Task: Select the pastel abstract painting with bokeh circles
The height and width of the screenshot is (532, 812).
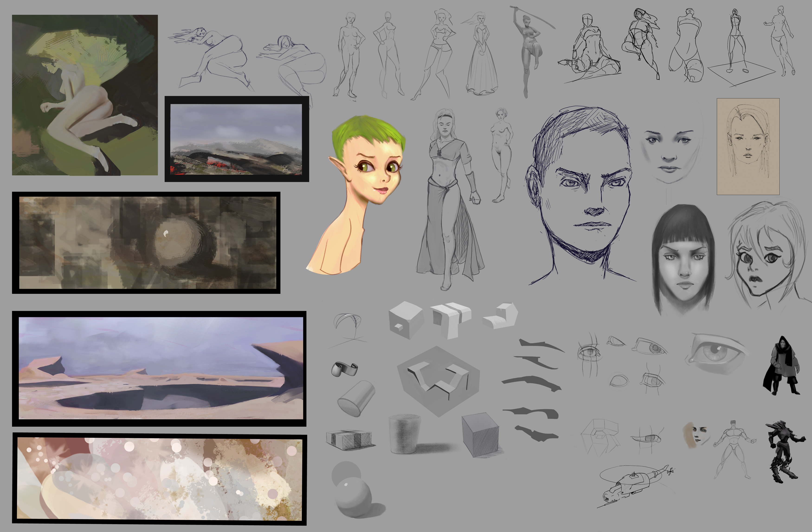Action: coord(160,479)
